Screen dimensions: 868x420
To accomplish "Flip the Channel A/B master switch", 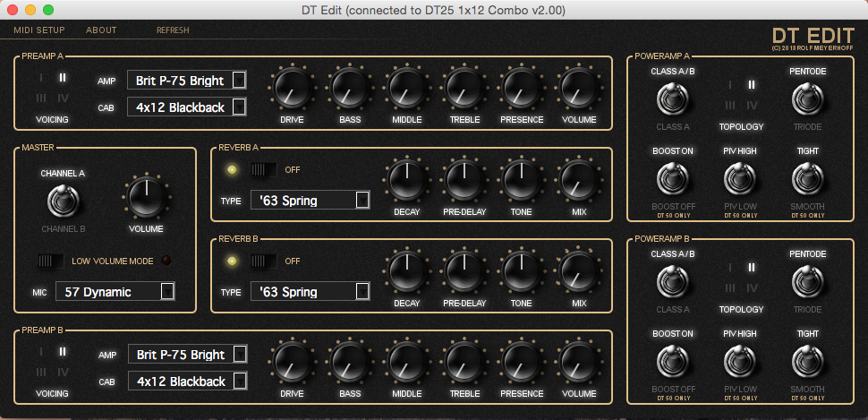I will point(63,200).
